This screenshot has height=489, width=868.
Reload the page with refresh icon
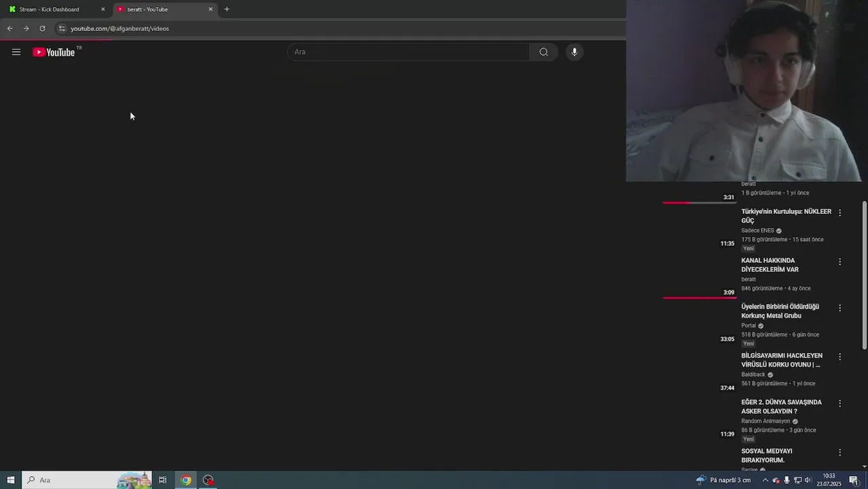(42, 29)
